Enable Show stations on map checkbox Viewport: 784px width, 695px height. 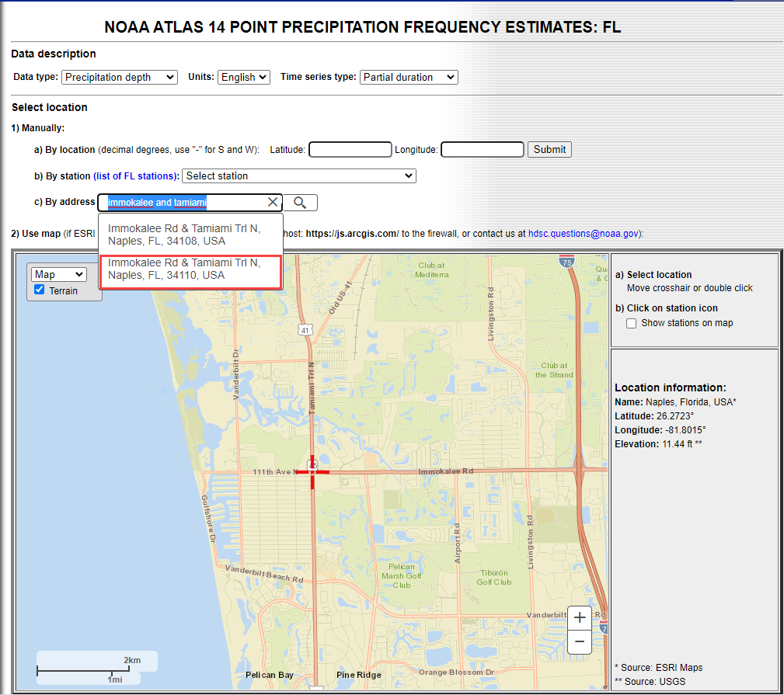tap(632, 323)
